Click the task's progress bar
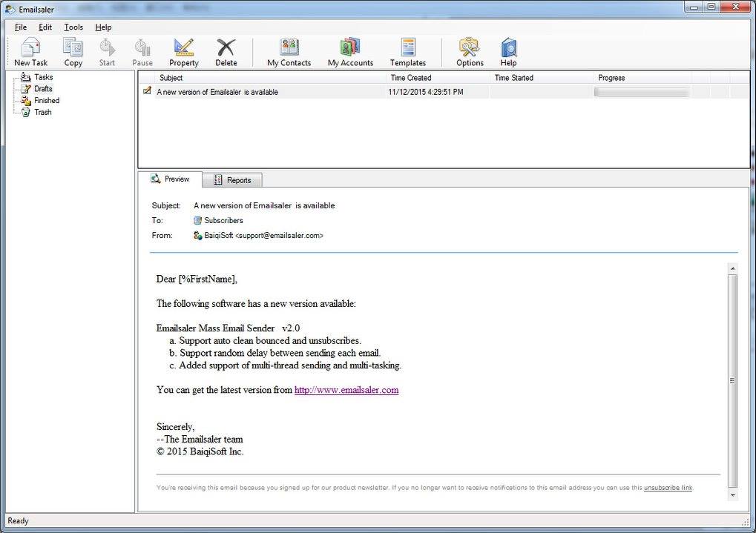The width and height of the screenshot is (756, 533). tap(642, 92)
